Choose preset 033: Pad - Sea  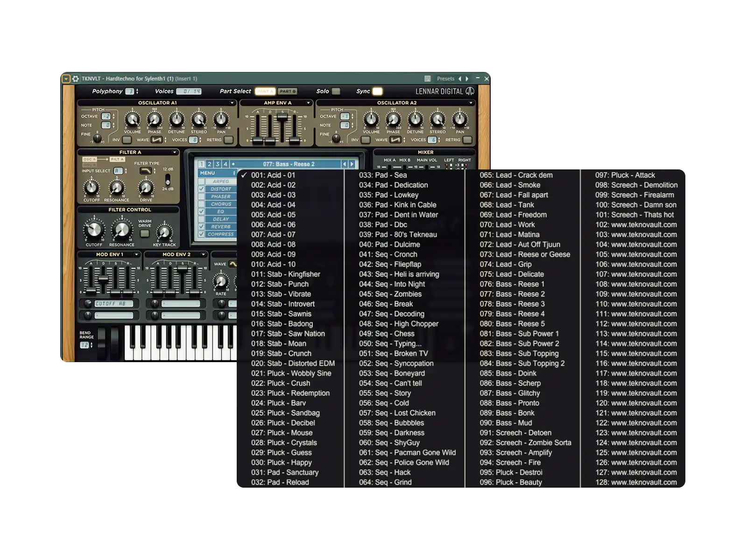[x=382, y=175]
